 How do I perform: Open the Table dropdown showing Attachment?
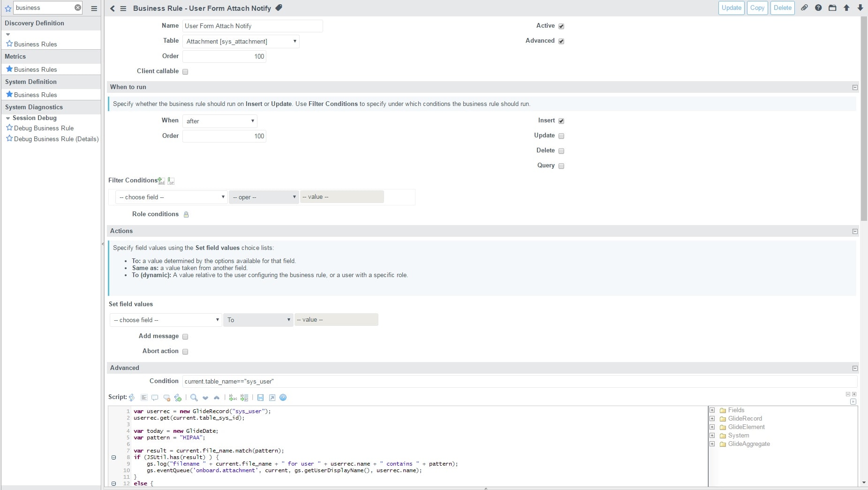tap(241, 41)
